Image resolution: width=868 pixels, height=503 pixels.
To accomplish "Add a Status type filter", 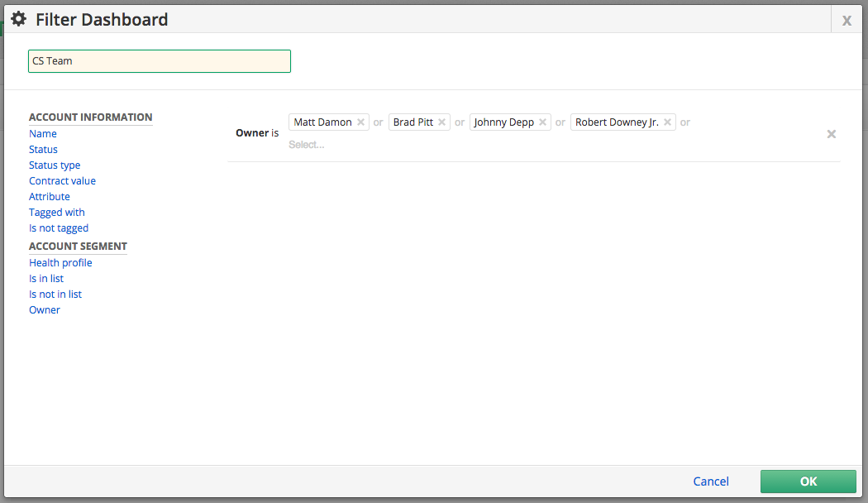I will pos(55,165).
